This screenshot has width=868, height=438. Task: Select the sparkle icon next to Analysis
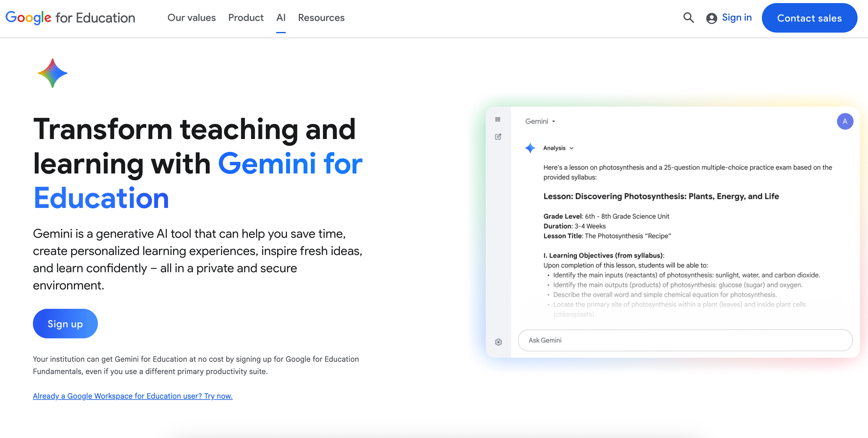point(530,148)
